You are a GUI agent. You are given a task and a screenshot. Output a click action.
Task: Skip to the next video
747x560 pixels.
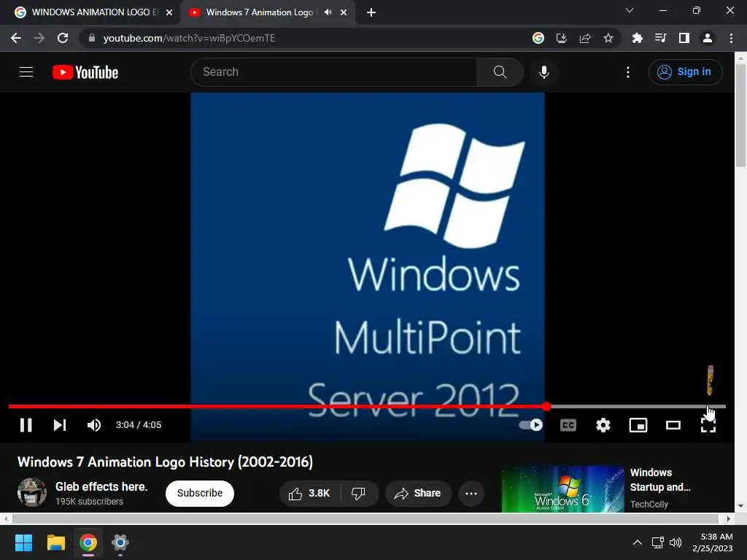pyautogui.click(x=60, y=425)
